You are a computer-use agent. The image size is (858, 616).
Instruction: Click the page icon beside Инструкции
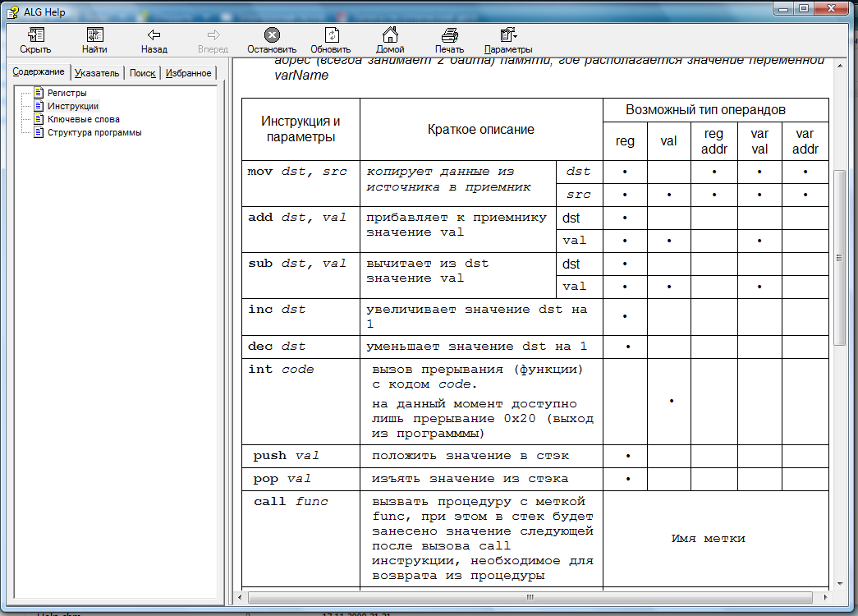coord(39,106)
